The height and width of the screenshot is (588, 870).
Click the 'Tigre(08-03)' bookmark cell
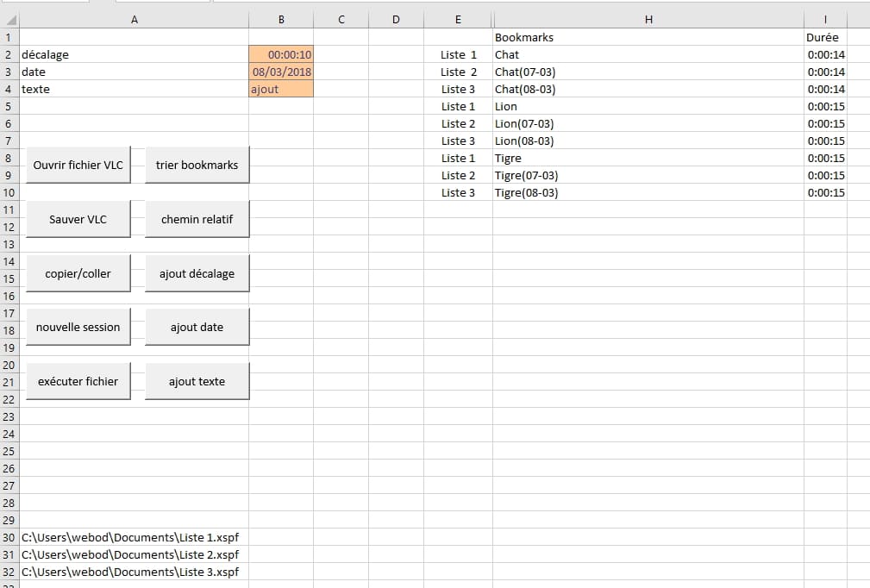click(x=527, y=192)
